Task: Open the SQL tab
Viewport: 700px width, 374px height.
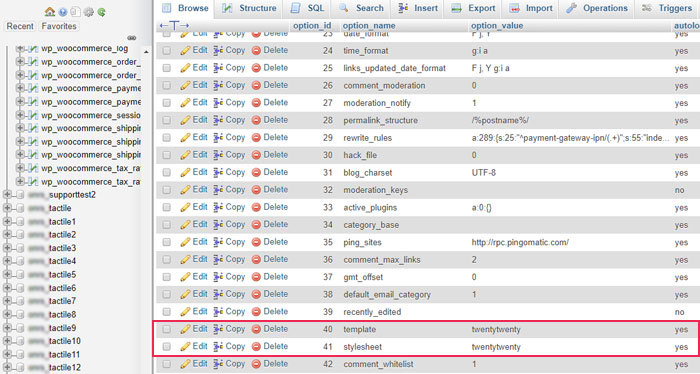Action: point(308,8)
